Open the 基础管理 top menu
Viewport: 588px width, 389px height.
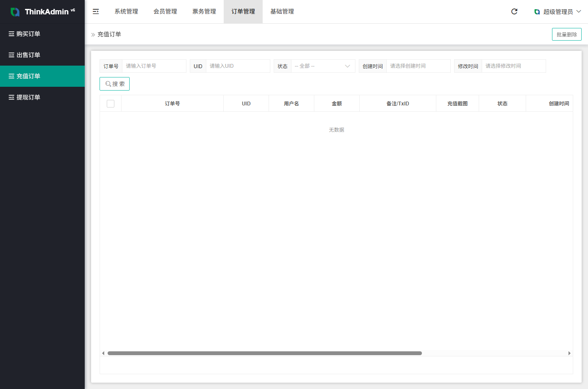coord(282,11)
